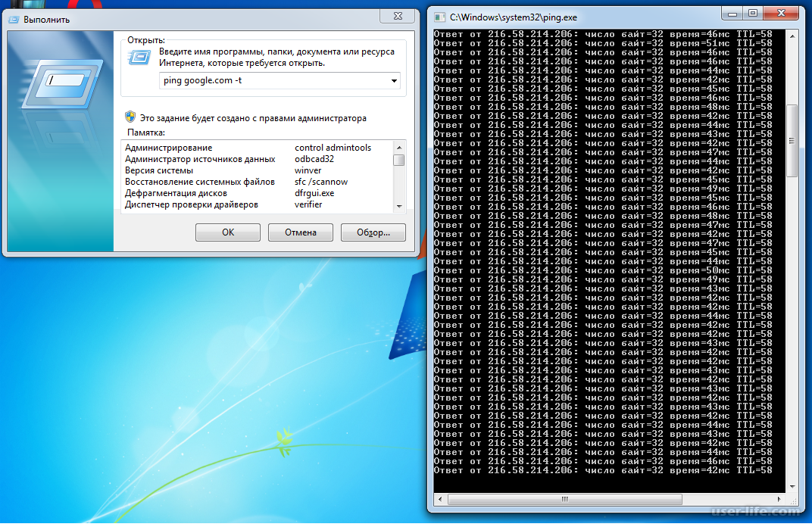
Task: Maximize the ping.exe console window
Action: pyautogui.click(x=753, y=14)
